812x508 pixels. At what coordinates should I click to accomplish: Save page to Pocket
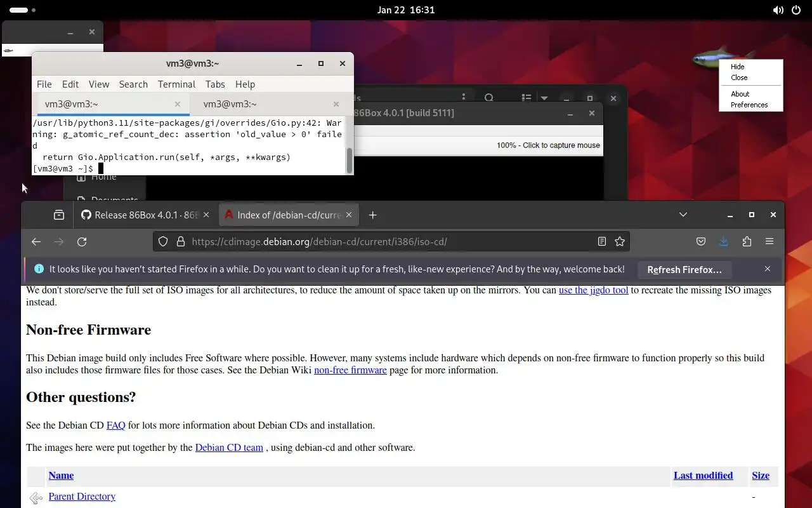click(x=701, y=241)
